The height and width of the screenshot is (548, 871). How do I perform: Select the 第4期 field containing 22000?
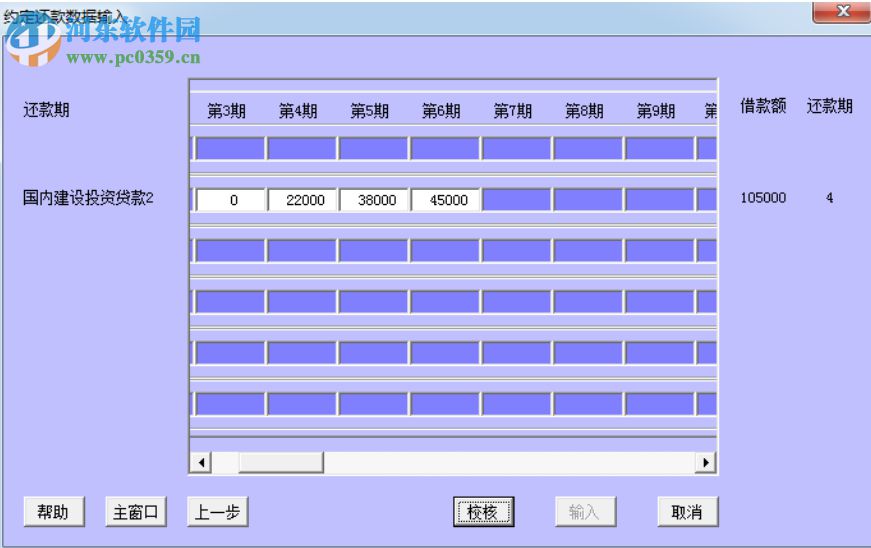[x=302, y=200]
